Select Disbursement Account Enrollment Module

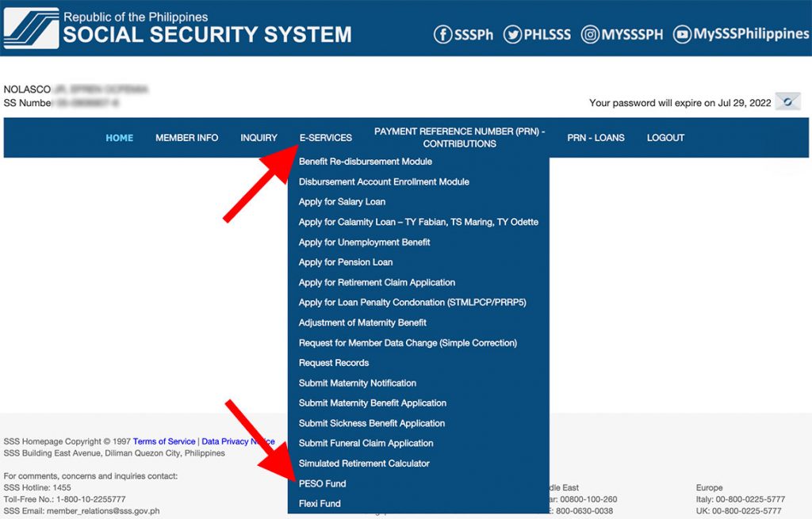coord(384,181)
